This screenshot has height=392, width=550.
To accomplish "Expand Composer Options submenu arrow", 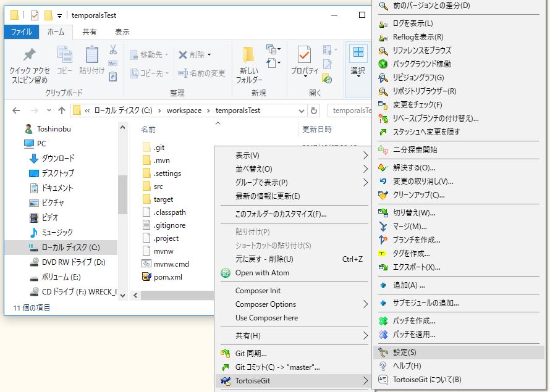I will click(365, 304).
